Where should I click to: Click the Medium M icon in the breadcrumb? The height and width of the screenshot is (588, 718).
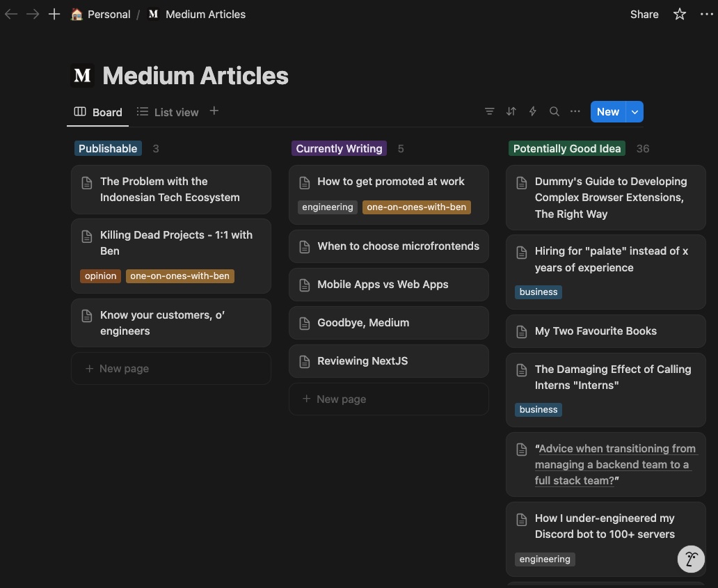coord(153,14)
